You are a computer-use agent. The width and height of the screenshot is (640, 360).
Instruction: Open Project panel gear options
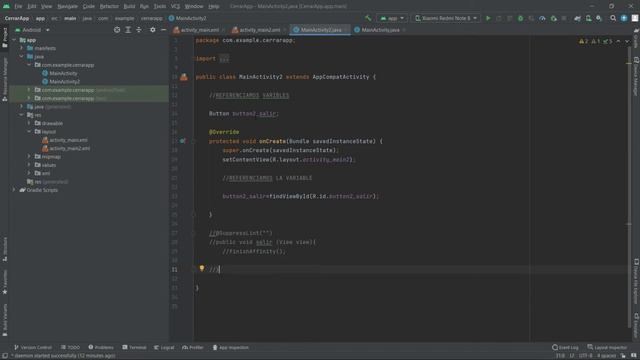point(153,30)
